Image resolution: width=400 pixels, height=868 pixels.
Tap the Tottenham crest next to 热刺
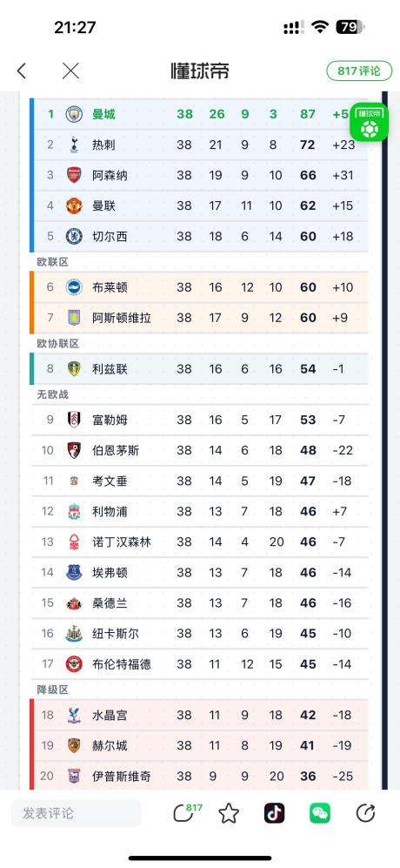point(74,145)
